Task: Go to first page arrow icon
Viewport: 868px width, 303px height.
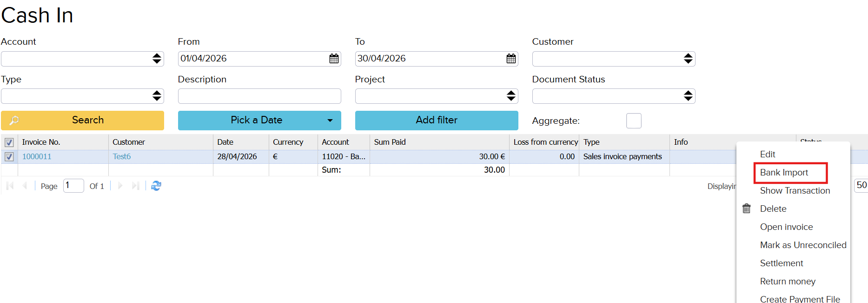Action: (x=10, y=186)
